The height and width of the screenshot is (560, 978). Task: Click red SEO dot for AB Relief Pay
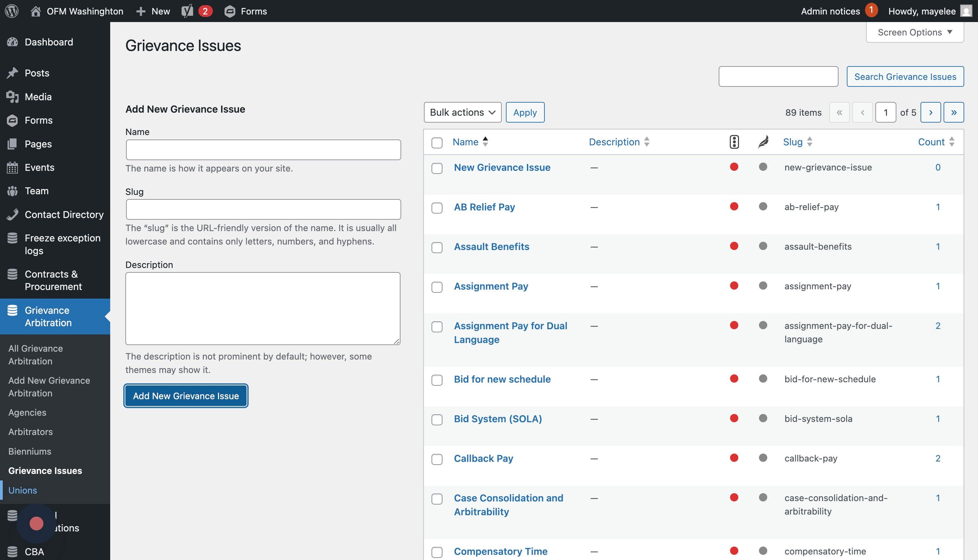point(734,207)
